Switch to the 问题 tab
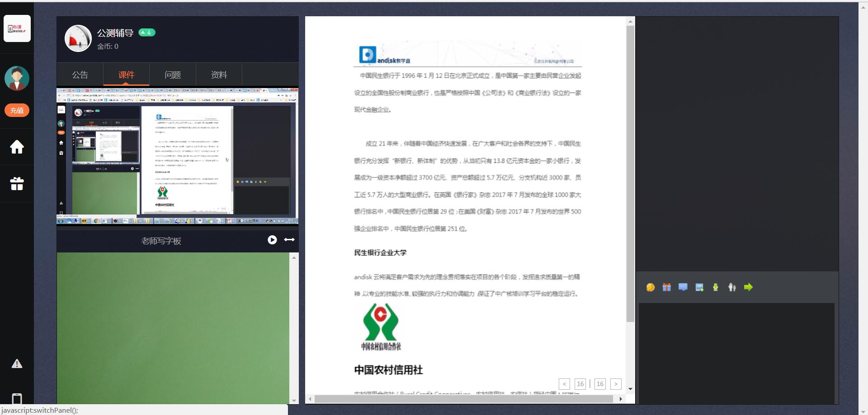This screenshot has height=415, width=868. pyautogui.click(x=173, y=75)
